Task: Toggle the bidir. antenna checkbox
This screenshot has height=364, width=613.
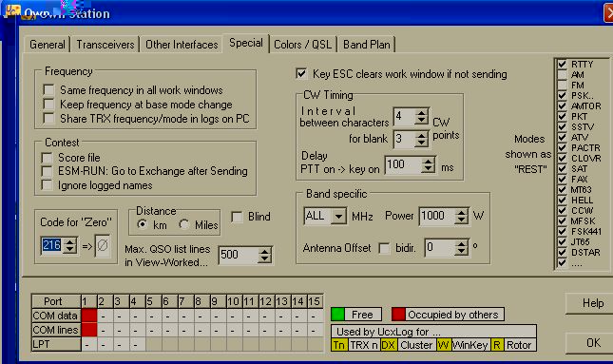Action: click(384, 248)
